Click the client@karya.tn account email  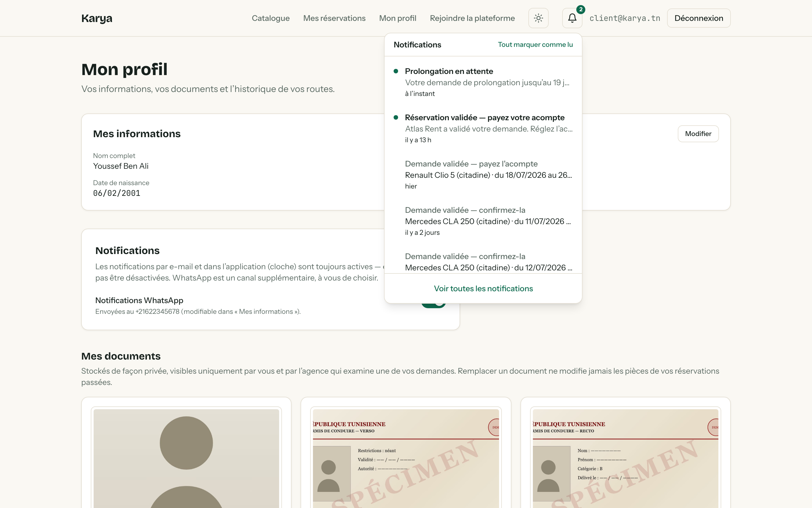coord(625,18)
